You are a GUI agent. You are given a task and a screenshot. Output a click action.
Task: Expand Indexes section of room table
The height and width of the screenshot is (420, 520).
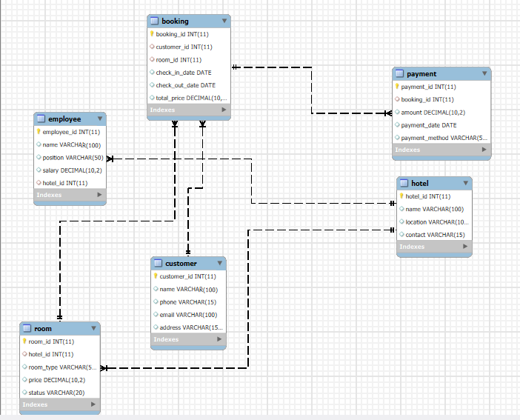(93, 404)
